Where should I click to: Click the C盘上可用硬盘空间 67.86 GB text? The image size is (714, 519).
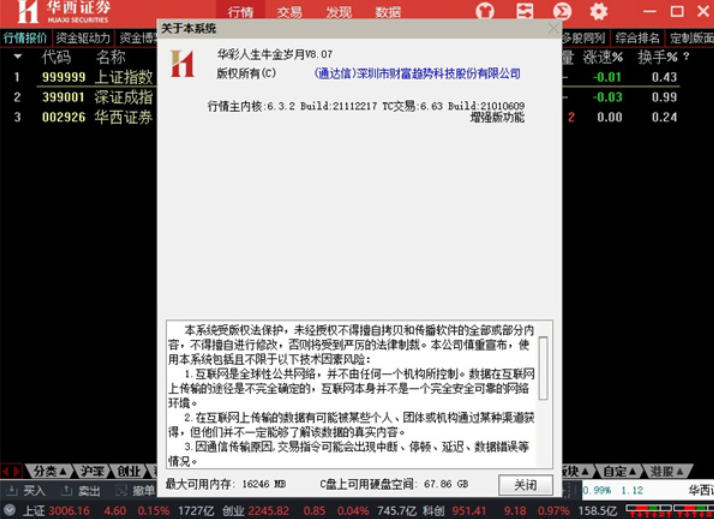[394, 484]
